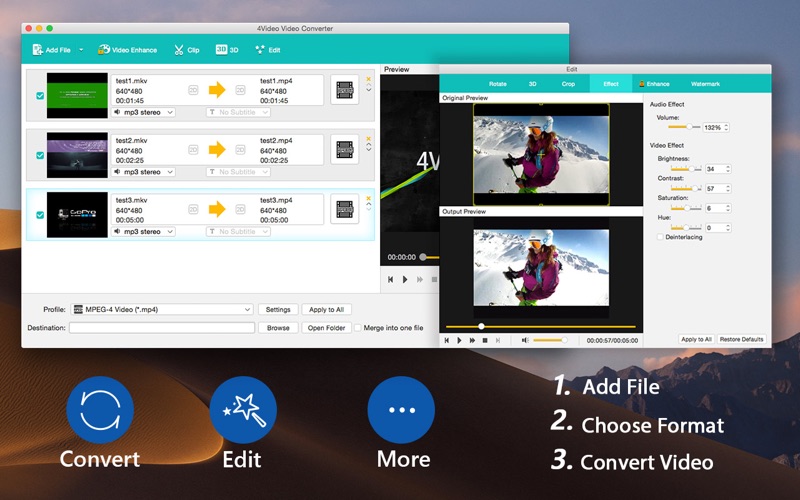This screenshot has width=800, height=500.
Task: Click the Restore Defaults button
Action: click(741, 339)
